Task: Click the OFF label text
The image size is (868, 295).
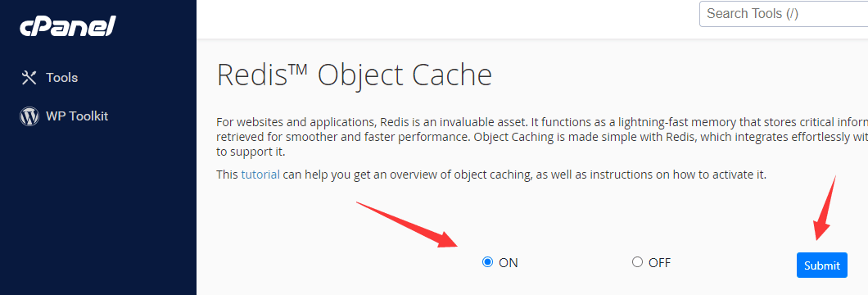Action: point(659,262)
